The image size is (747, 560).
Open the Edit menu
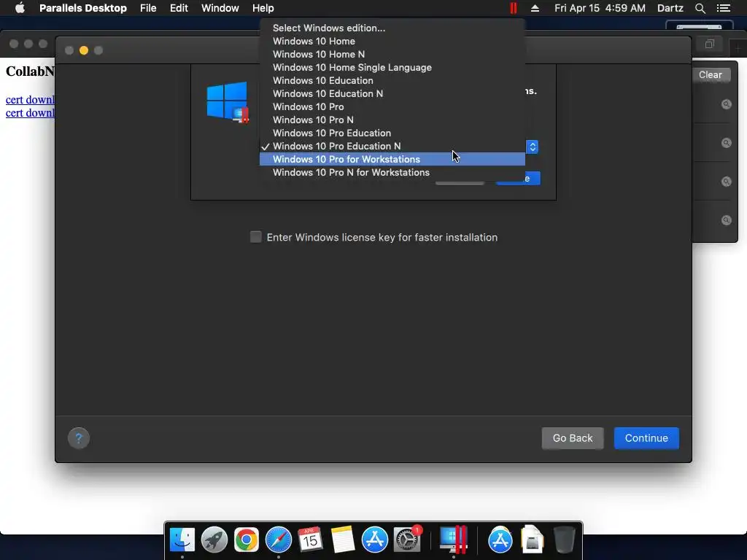[x=179, y=8]
